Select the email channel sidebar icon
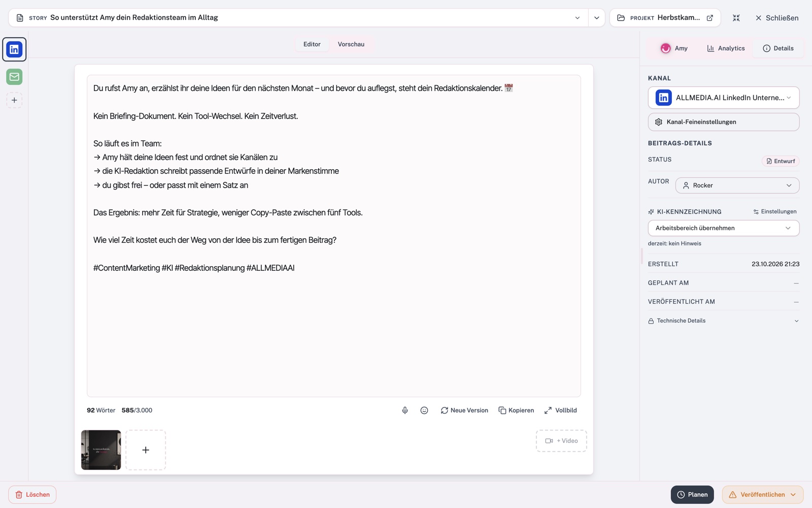Viewport: 812px width, 508px height. 14,77
